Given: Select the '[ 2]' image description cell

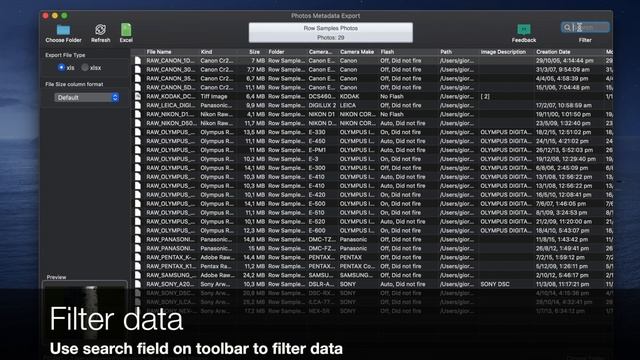Looking at the screenshot, I should (485, 96).
